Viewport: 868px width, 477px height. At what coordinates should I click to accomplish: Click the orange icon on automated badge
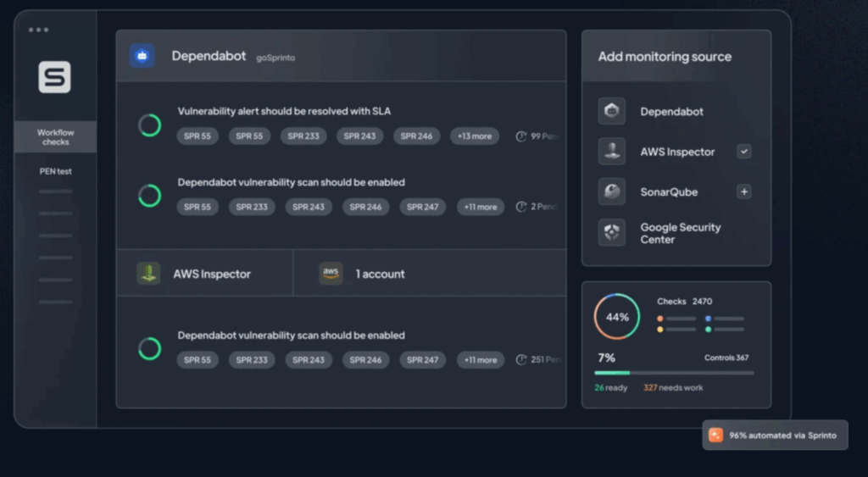(x=716, y=435)
